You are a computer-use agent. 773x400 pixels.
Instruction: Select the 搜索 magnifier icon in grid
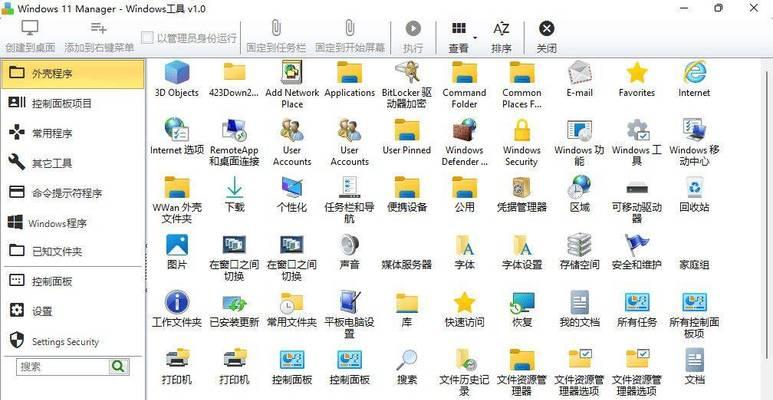point(407,360)
